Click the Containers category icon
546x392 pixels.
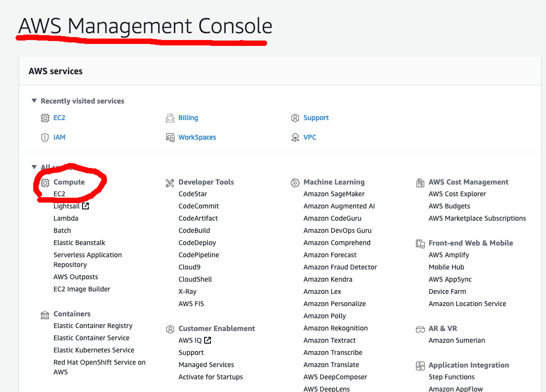45,314
